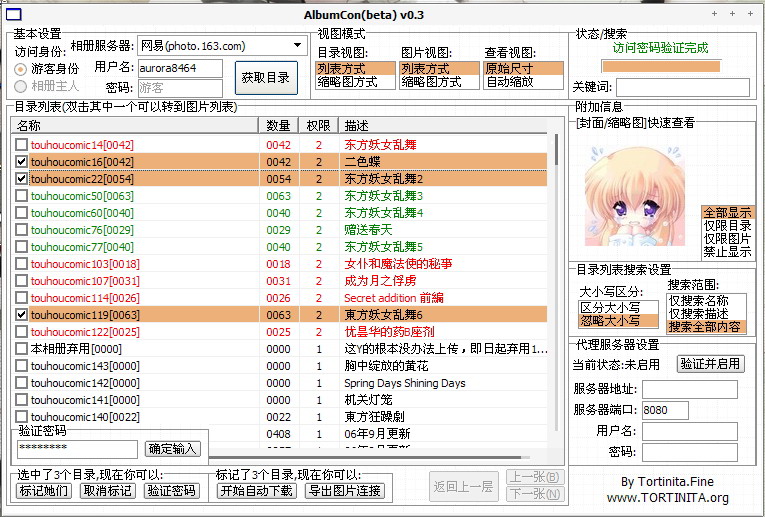
Task: Click the vertical scrollbar of directory list
Action: point(556,283)
